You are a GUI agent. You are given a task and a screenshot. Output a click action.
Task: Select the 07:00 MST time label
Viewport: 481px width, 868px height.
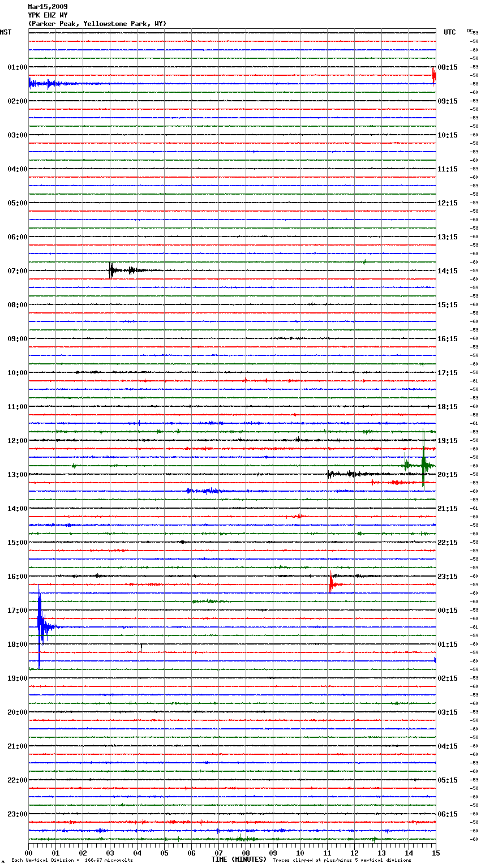pyautogui.click(x=18, y=271)
